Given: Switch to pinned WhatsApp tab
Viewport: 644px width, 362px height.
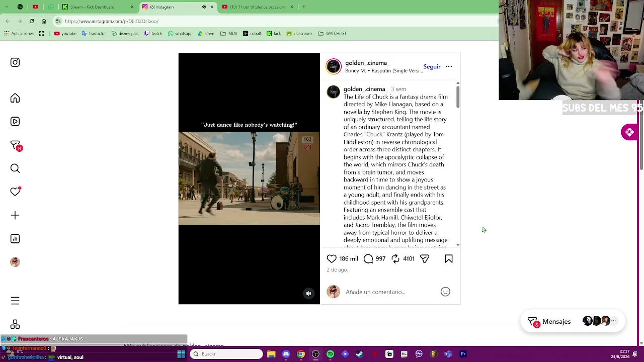Looking at the screenshot, I should 51,7.
